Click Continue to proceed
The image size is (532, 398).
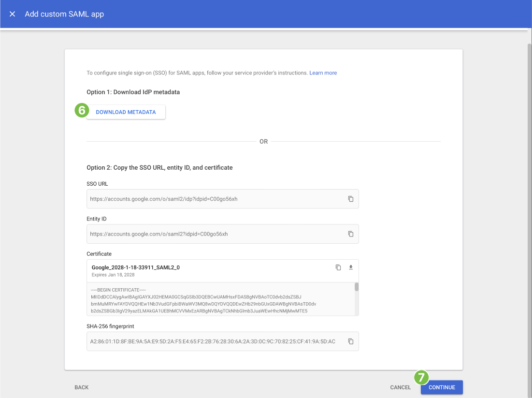(442, 387)
